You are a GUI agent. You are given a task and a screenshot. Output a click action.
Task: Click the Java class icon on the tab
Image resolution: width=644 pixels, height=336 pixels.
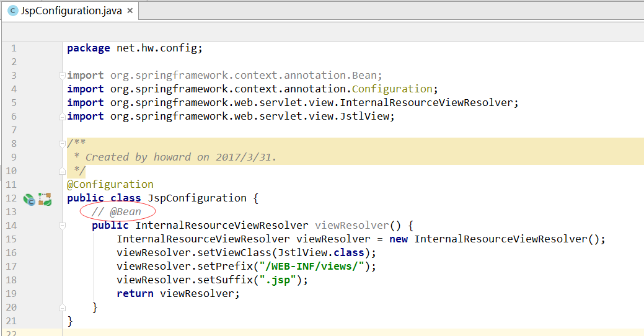(13, 11)
